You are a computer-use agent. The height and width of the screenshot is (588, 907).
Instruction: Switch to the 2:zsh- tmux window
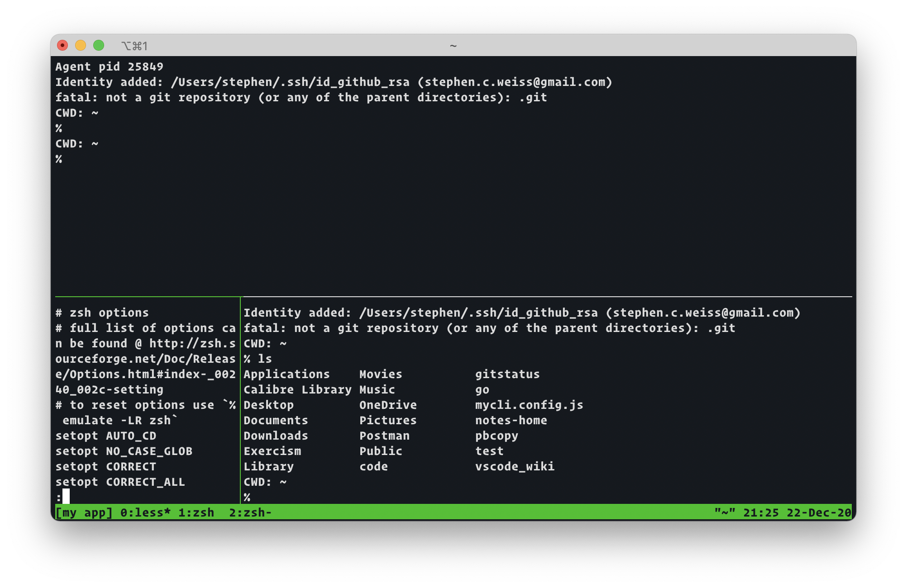[x=250, y=512]
